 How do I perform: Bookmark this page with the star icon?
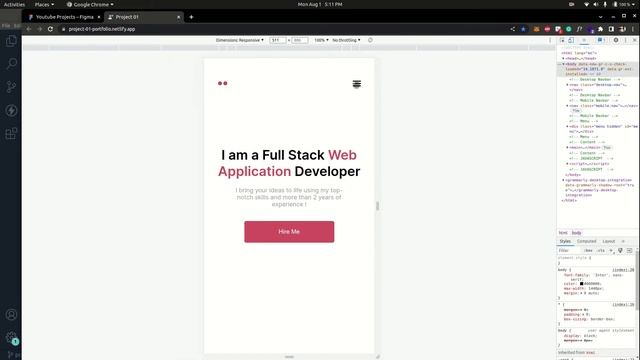(x=523, y=29)
